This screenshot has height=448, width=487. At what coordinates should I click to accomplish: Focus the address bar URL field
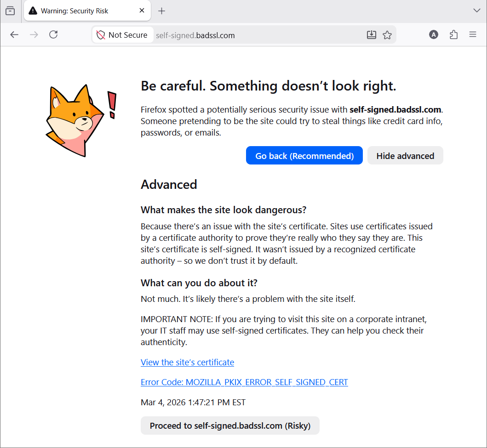(x=258, y=35)
